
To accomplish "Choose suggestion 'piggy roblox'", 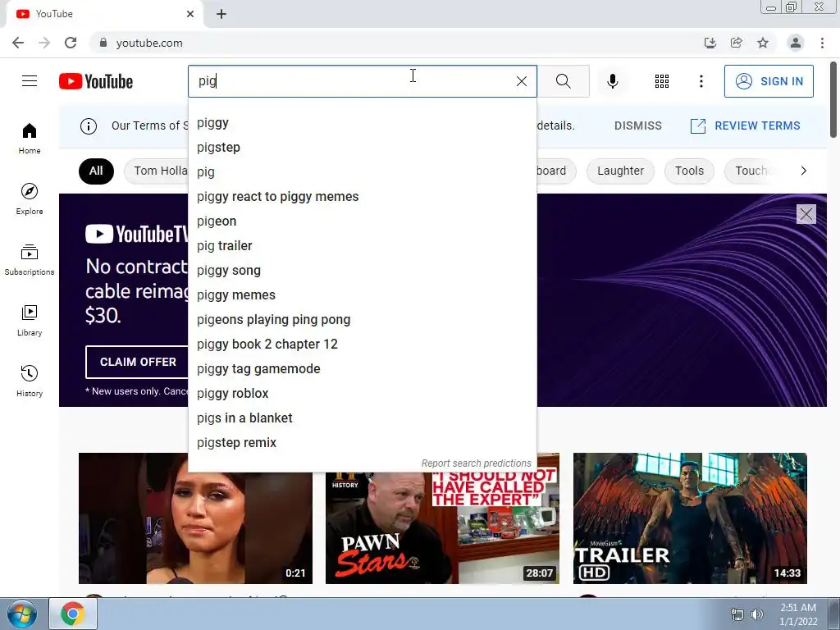I will pos(362,394).
